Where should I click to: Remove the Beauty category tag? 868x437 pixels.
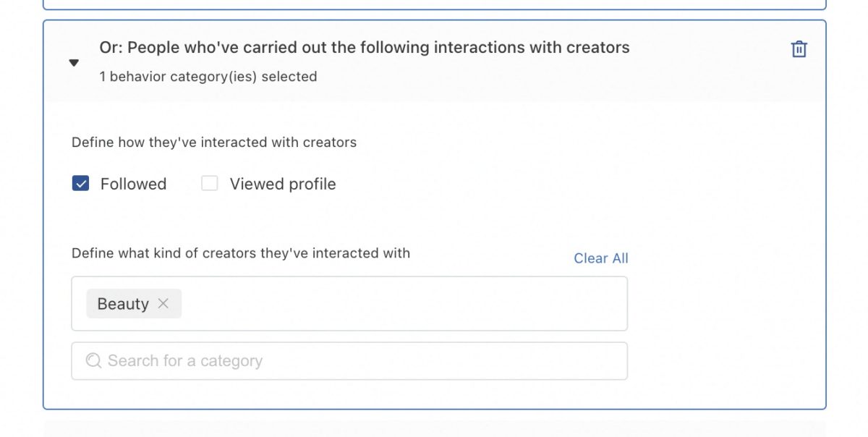click(163, 304)
